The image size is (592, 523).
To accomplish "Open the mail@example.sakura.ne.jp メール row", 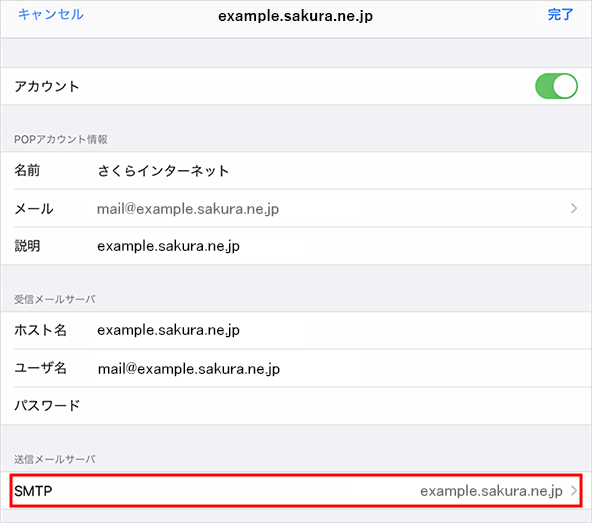I will tap(296, 208).
